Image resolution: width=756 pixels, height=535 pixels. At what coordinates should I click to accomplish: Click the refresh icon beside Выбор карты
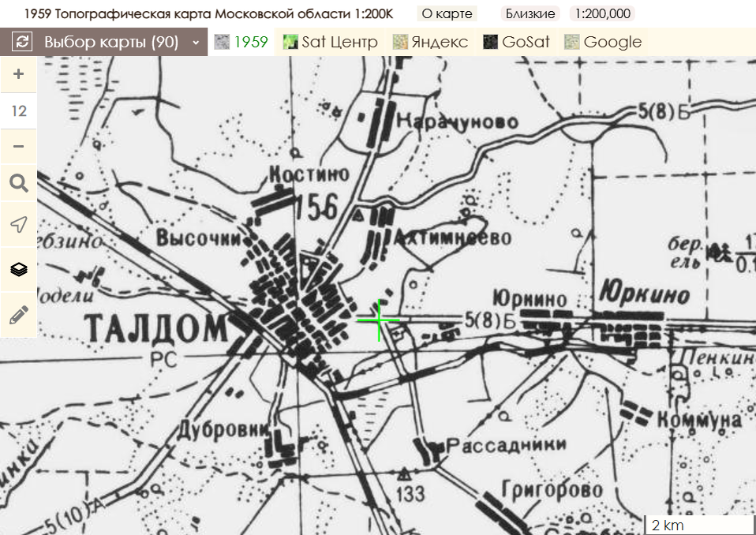coord(21,41)
